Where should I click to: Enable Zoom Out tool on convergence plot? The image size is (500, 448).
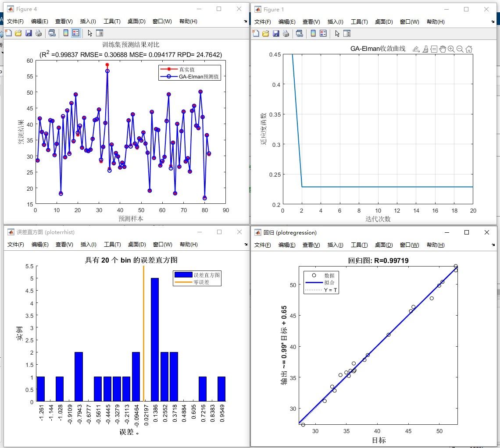460,49
